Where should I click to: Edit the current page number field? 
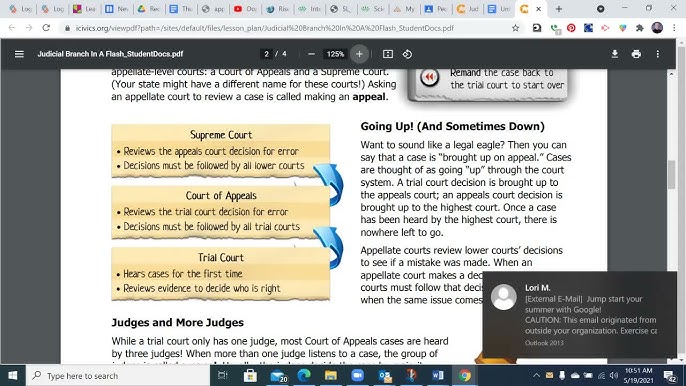(x=266, y=54)
